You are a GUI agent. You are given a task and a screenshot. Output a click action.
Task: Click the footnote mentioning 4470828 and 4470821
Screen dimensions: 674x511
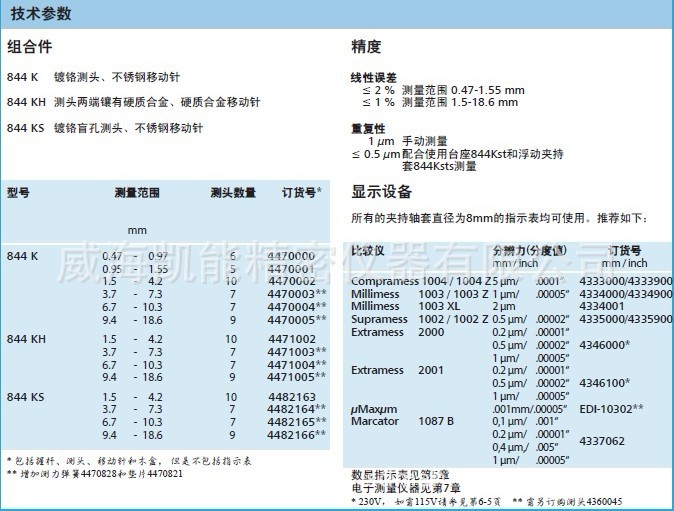click(x=95, y=474)
